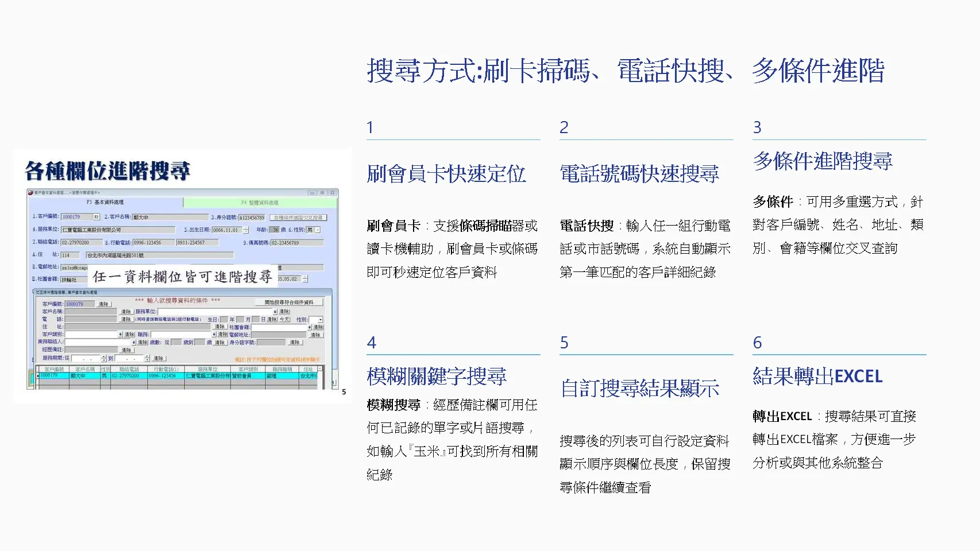Click inside the 客戶名稱 search input

pyautogui.click(x=90, y=312)
